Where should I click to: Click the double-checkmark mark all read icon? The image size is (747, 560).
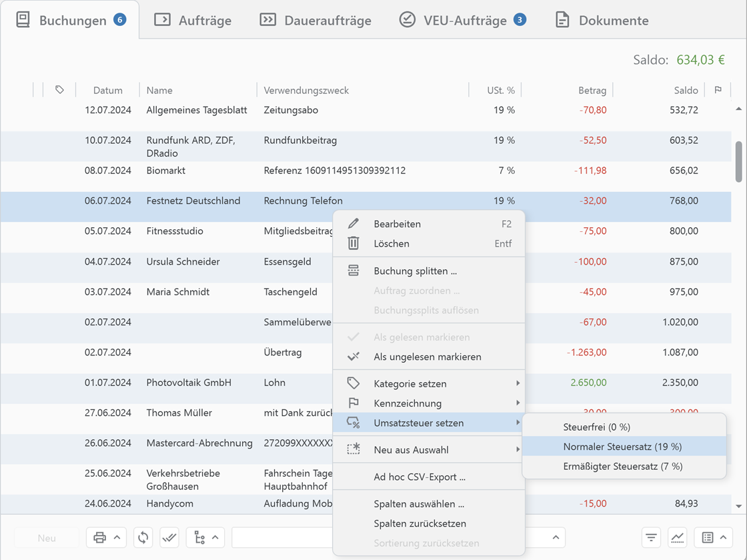pyautogui.click(x=169, y=537)
